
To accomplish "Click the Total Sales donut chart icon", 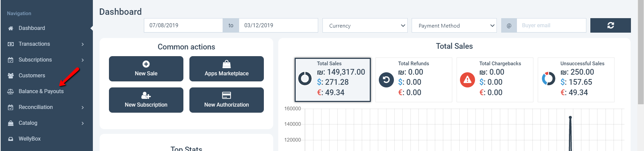I will [305, 79].
